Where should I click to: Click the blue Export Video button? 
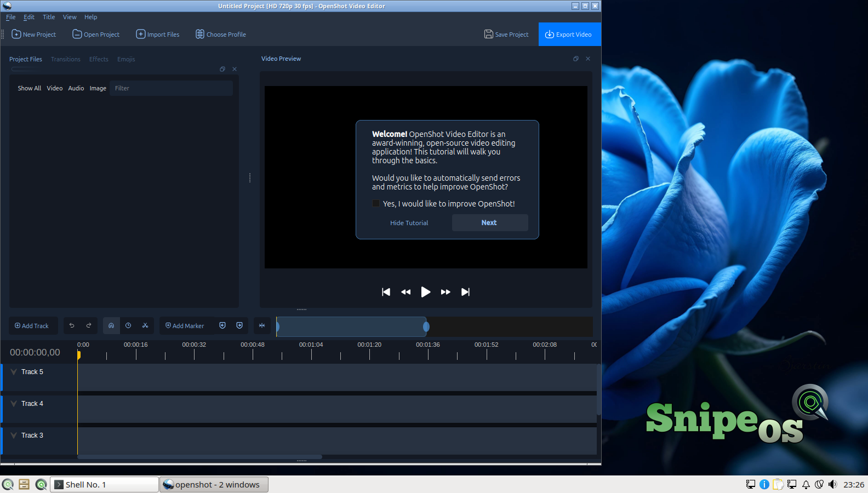pos(569,34)
